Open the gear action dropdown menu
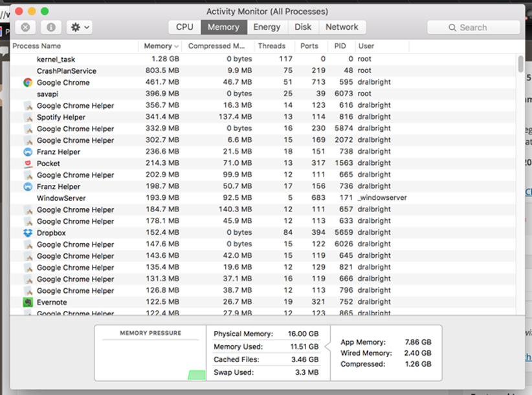Image resolution: width=532 pixels, height=395 pixels. 80,27
